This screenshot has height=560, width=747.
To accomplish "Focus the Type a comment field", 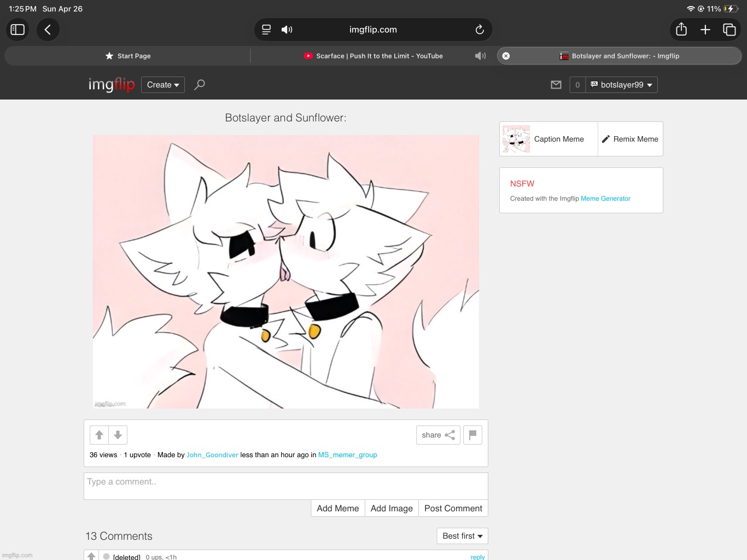I will point(286,486).
